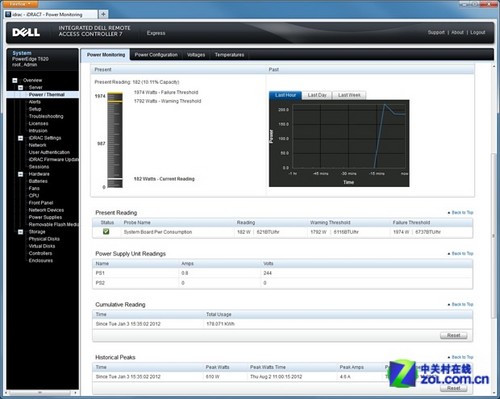
Task: Collapse the Server tree node
Action: click(21, 87)
